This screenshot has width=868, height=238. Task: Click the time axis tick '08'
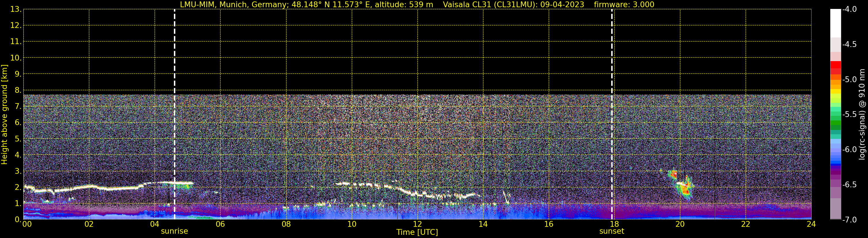coord(286,224)
